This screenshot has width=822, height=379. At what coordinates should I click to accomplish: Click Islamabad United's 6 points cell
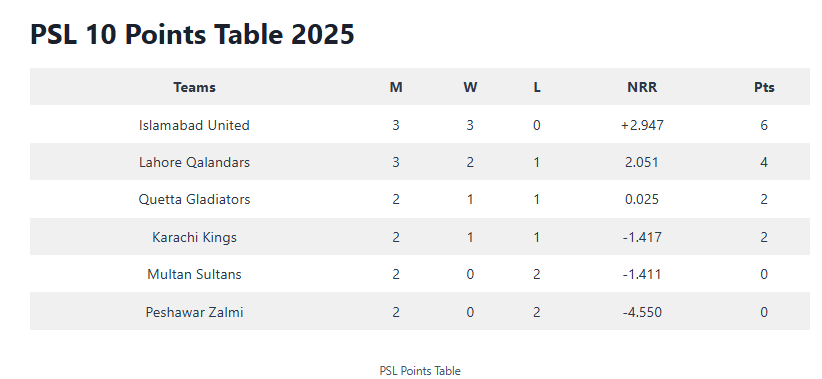click(x=764, y=125)
